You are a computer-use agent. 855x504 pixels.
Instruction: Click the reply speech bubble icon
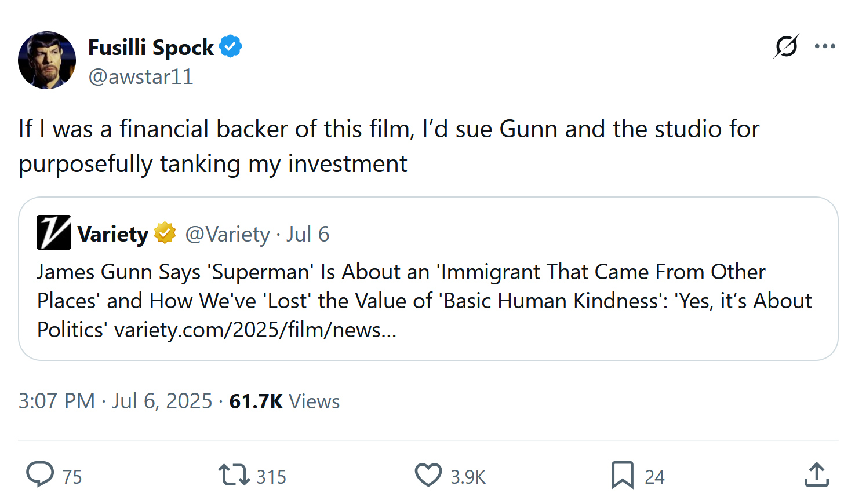(40, 474)
